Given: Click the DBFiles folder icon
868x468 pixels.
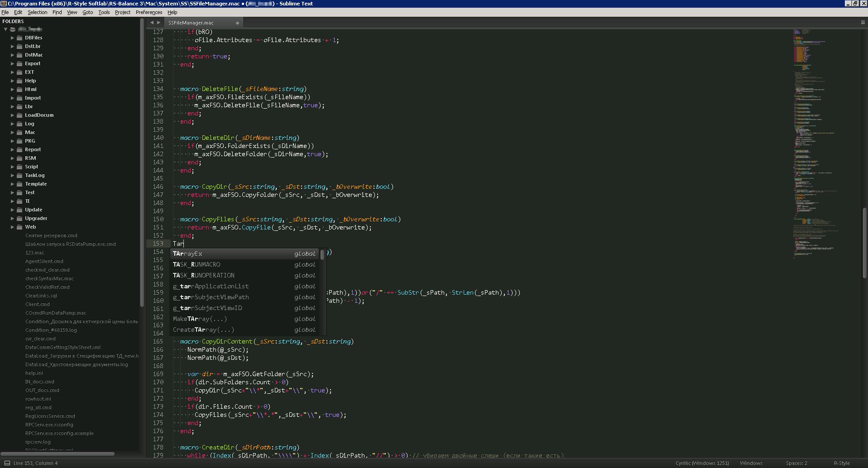Looking at the screenshot, I should click(19, 38).
